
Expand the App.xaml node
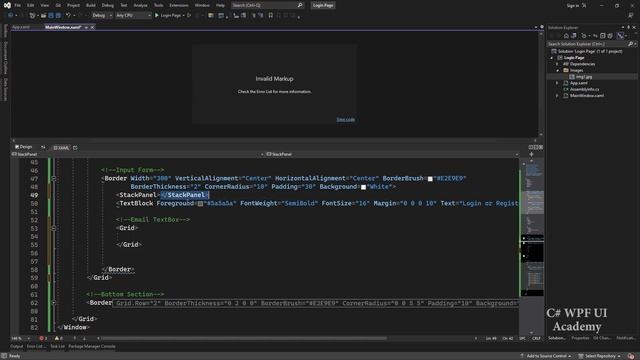pos(557,83)
